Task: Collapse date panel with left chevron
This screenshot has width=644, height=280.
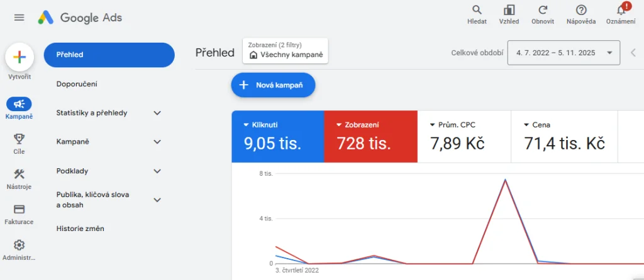Action: (633, 53)
